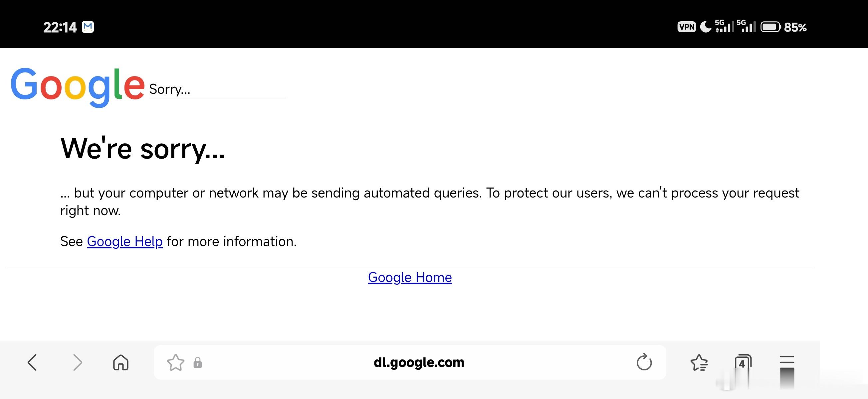Open the Google Home link
Image resolution: width=868 pixels, height=399 pixels.
[x=410, y=277]
